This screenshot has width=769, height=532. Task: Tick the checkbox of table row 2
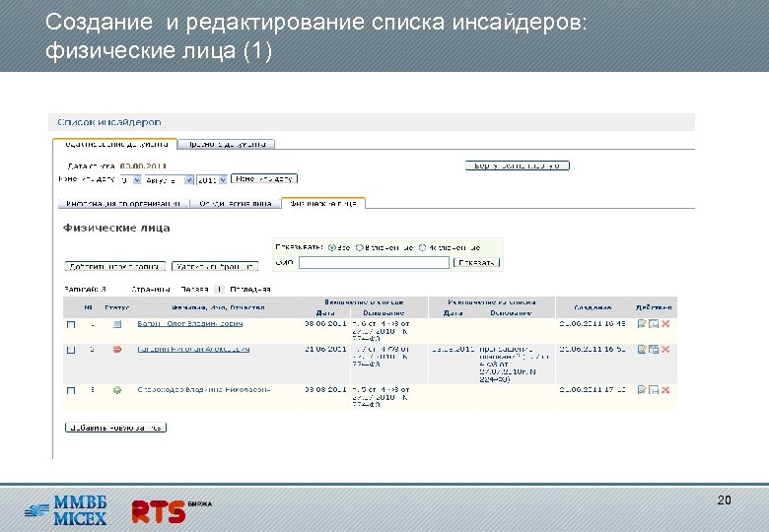pos(71,351)
